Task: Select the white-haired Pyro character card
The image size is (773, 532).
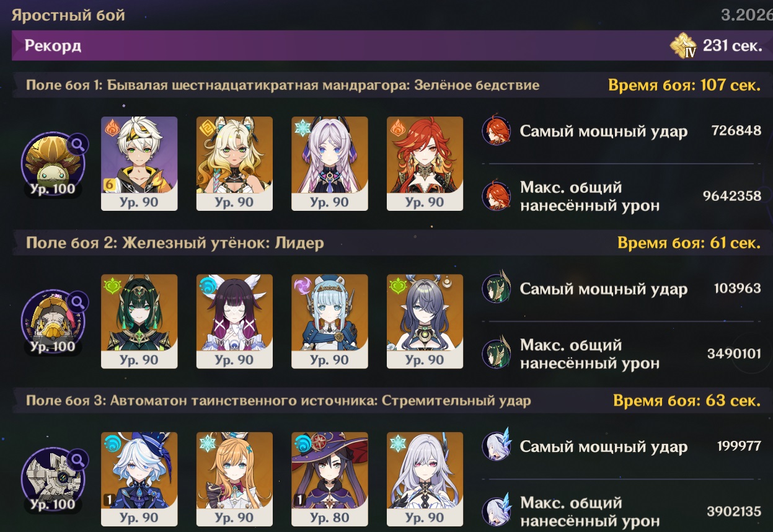Action: (x=139, y=164)
